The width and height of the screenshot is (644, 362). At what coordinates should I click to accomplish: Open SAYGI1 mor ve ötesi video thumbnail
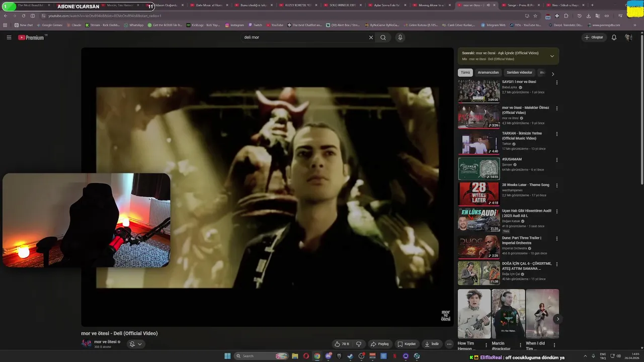pos(478,91)
